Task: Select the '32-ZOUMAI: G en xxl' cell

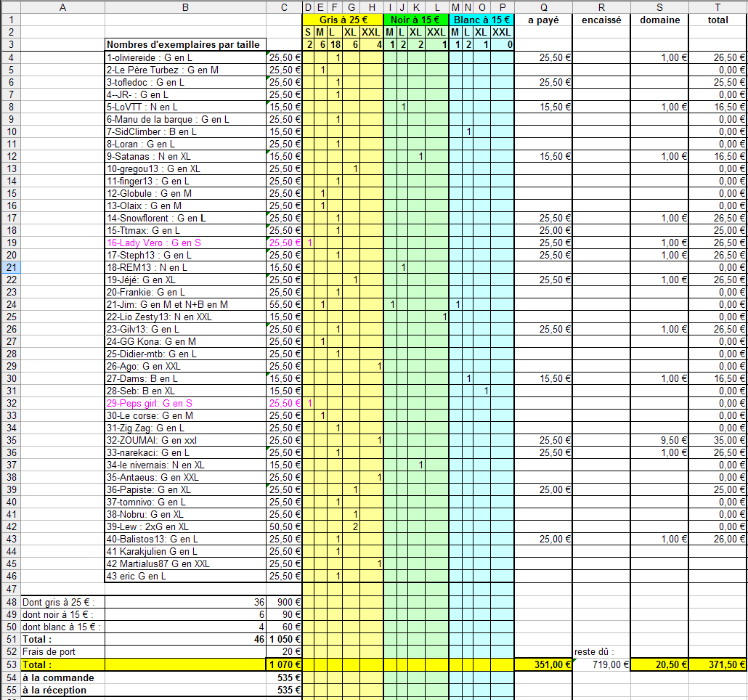Action: (185, 441)
